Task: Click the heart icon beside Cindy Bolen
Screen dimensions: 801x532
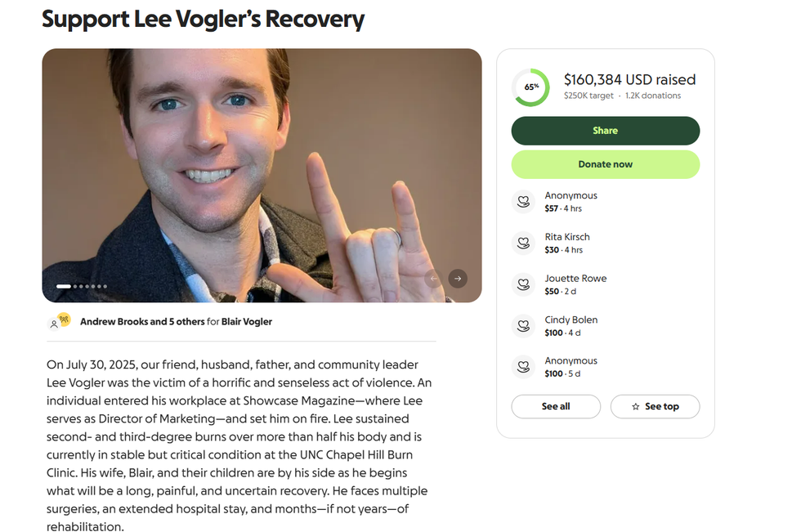Action: pos(524,326)
